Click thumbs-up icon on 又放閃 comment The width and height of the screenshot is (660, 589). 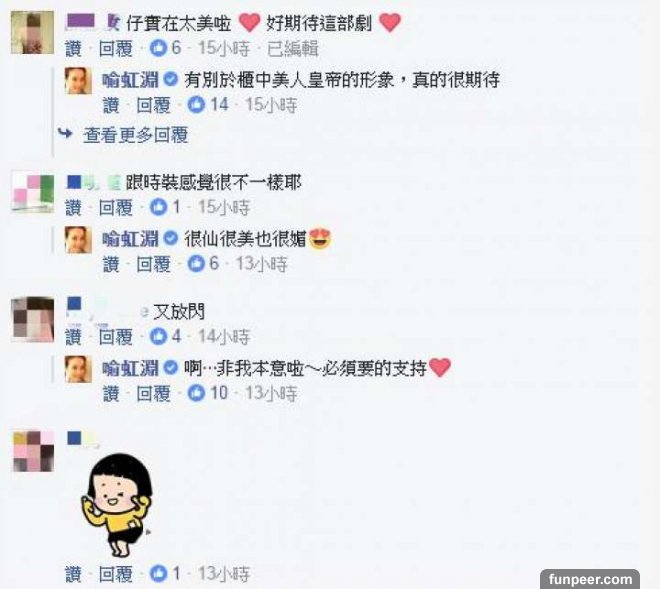158,336
